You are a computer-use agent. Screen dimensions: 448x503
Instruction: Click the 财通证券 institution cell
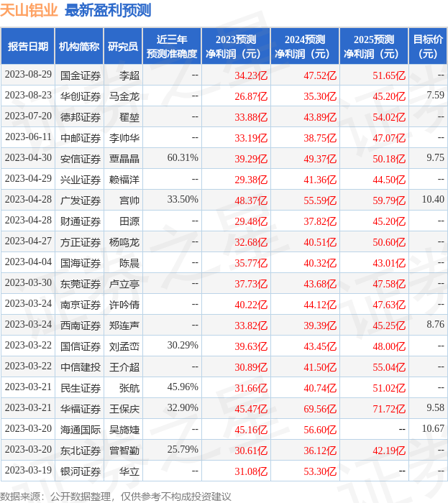click(81, 221)
